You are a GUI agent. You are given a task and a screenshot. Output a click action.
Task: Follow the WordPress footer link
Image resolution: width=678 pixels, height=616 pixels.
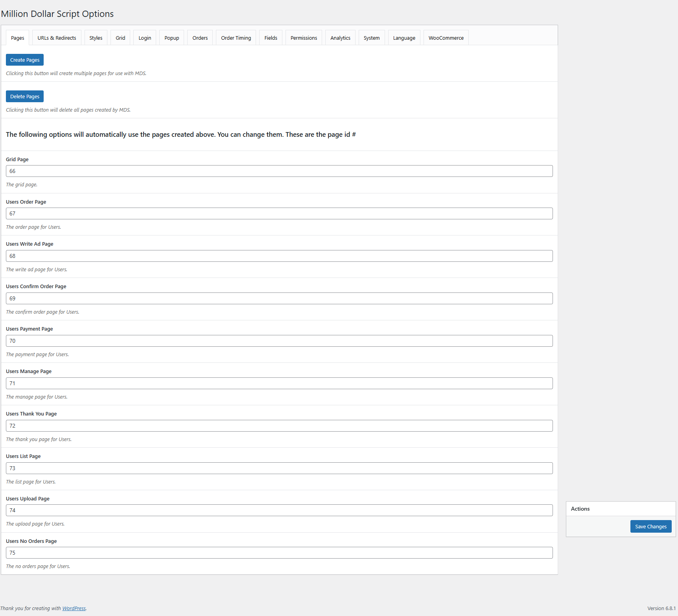click(x=74, y=608)
